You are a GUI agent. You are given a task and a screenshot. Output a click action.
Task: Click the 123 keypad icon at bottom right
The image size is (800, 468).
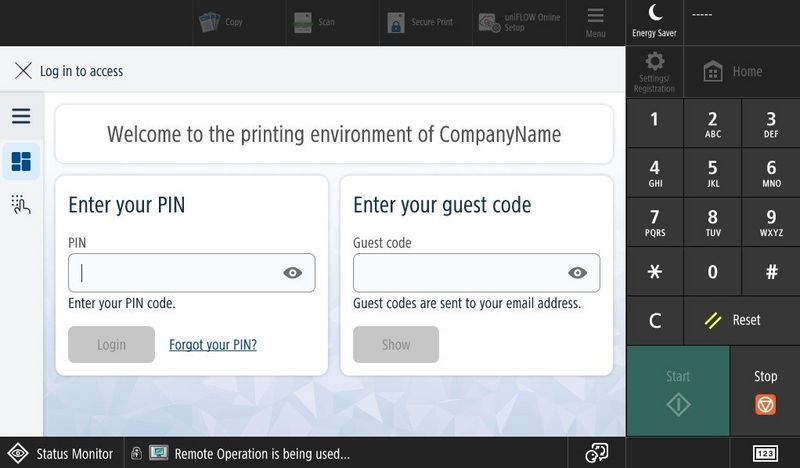pos(765,453)
